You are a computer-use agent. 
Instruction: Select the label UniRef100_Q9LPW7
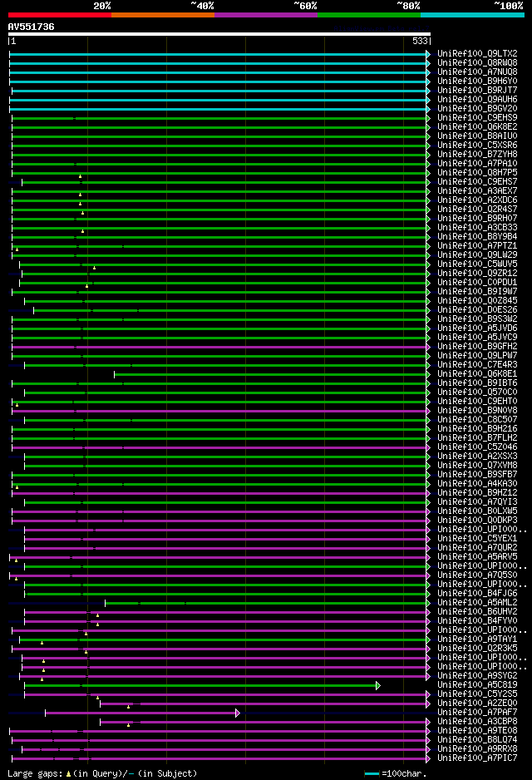pos(477,356)
